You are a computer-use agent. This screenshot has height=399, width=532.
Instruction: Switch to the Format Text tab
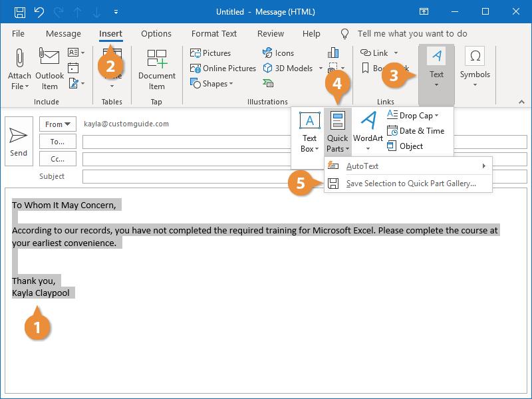click(x=214, y=33)
